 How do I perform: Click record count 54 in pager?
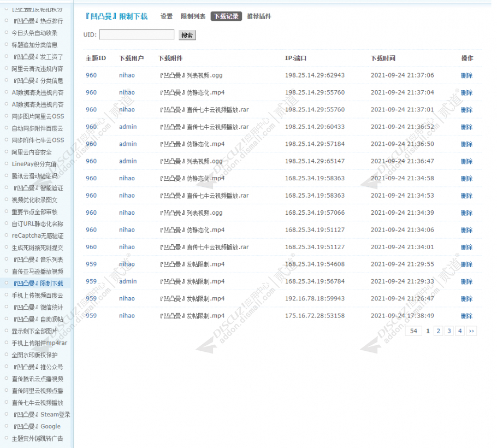point(413,331)
